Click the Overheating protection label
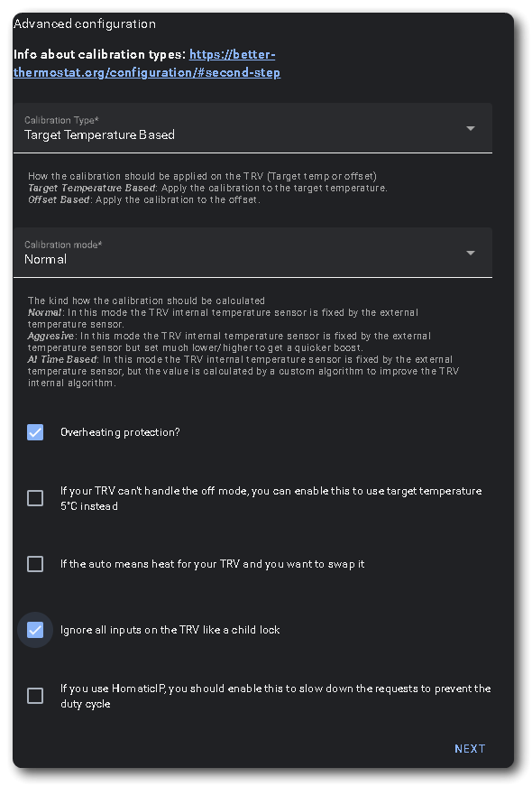Image resolution: width=532 pixels, height=786 pixels. (120, 432)
